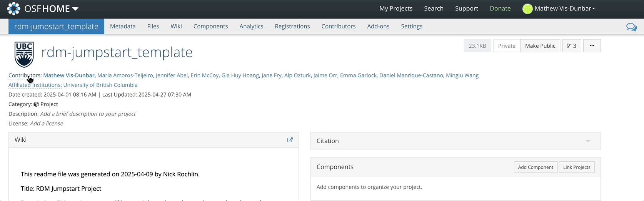Open the Settings tab
644x201 pixels.
412,26
